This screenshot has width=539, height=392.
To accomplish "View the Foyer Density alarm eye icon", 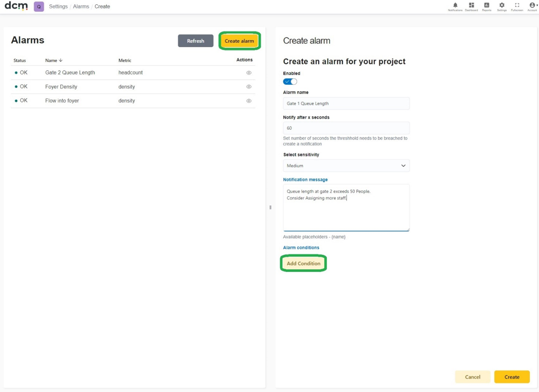I will pos(249,87).
